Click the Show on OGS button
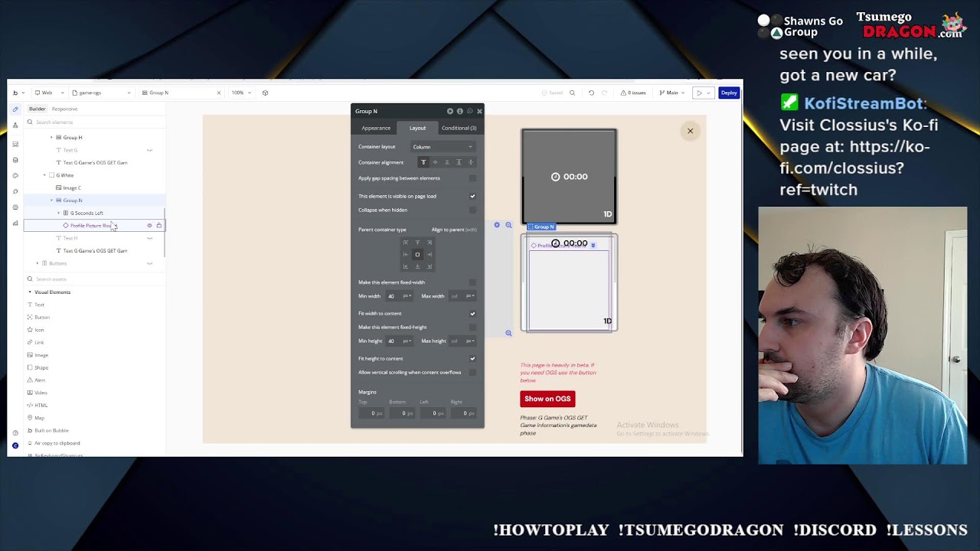Screen dimensions: 980x551 547,399
